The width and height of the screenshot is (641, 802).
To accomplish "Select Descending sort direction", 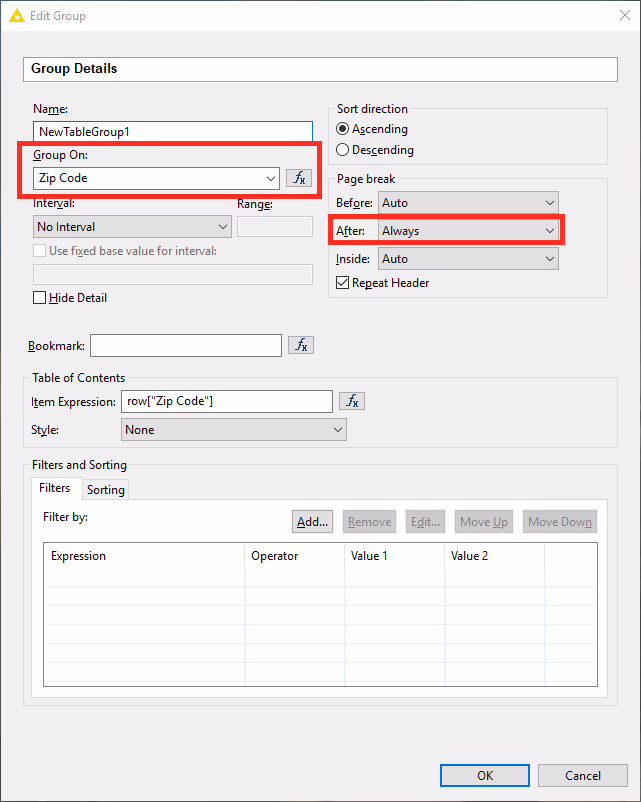I will click(343, 150).
